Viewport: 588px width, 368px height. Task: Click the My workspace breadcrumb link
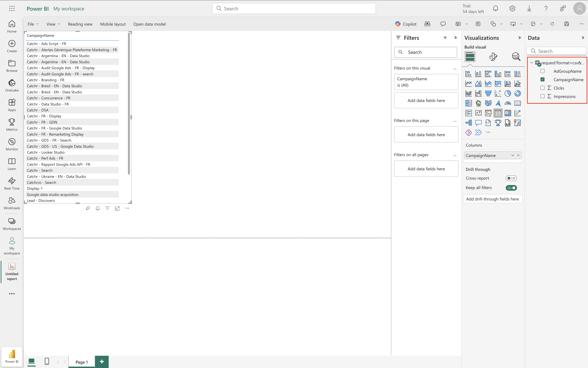pyautogui.click(x=69, y=9)
